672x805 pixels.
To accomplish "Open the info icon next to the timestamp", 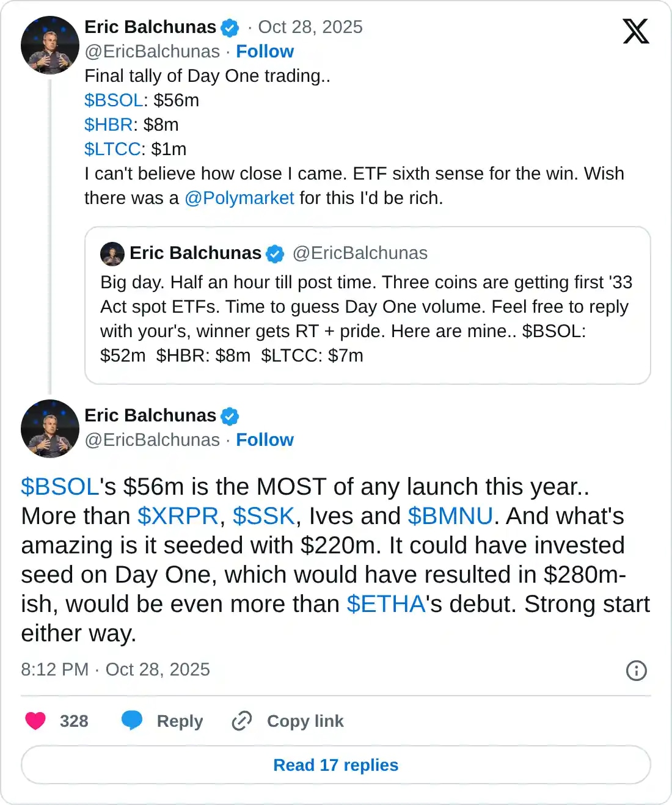I will point(635,671).
